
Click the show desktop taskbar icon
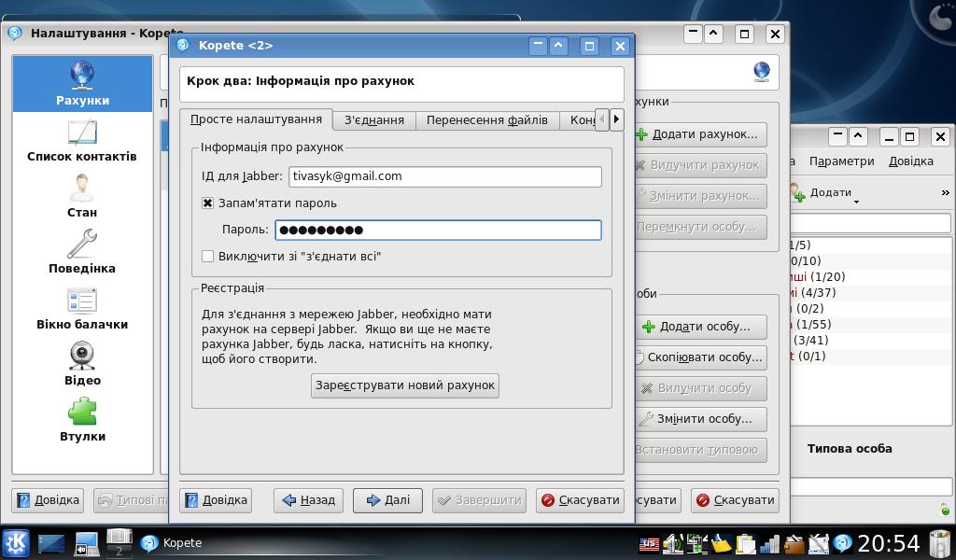point(51,543)
